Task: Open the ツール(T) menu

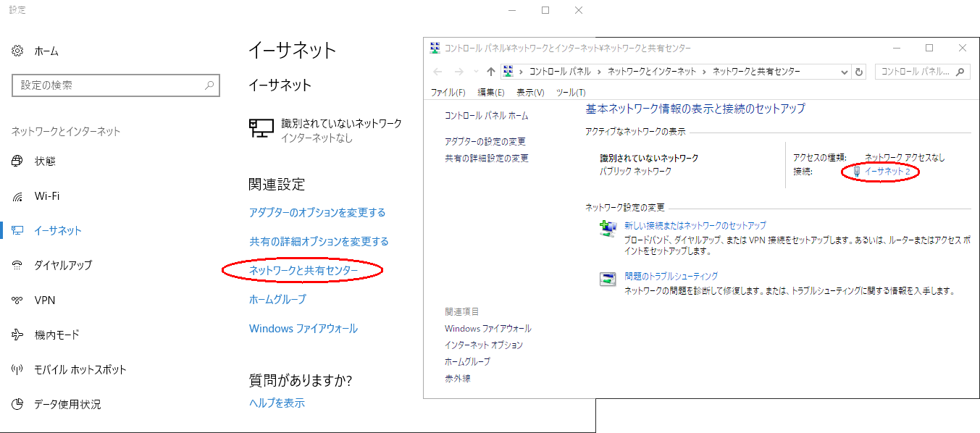Action: [x=571, y=93]
